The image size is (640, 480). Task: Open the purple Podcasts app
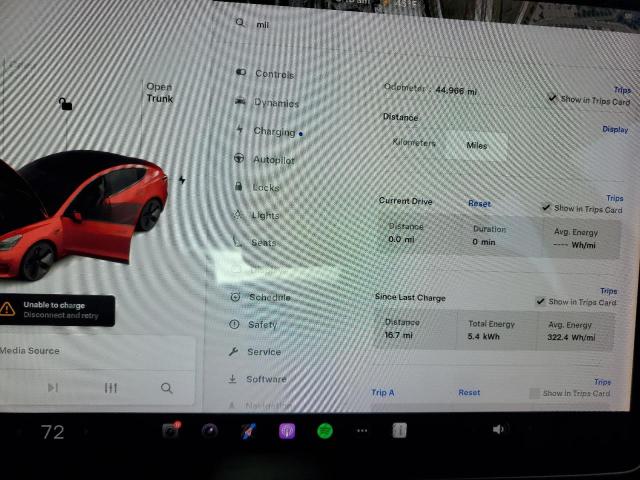tap(287, 431)
